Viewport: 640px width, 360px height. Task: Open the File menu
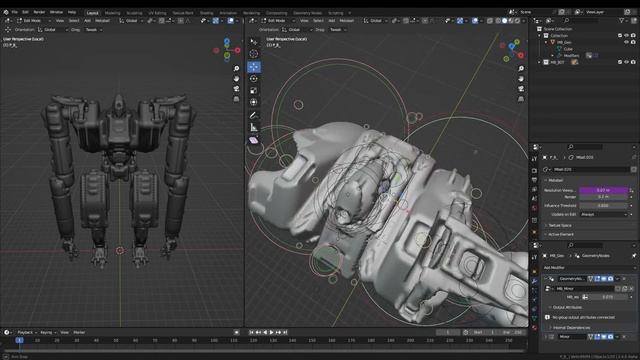[x=15, y=12]
